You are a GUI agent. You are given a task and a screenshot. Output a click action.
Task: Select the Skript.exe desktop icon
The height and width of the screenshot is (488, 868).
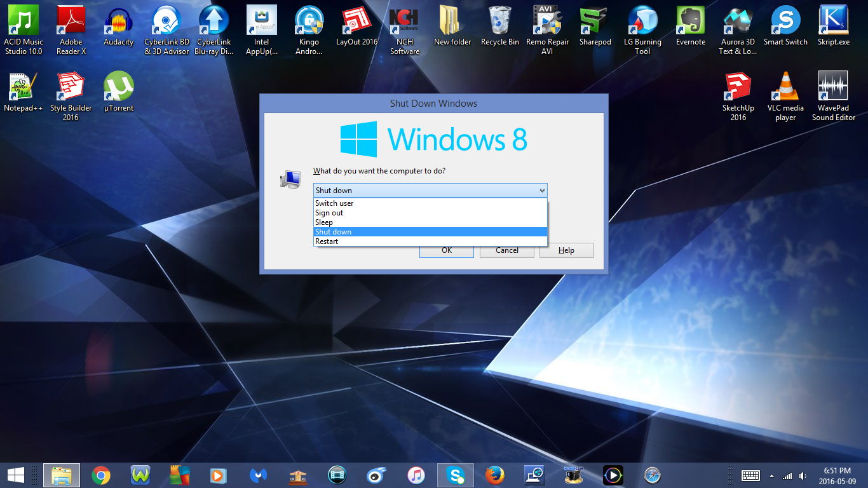point(834,25)
